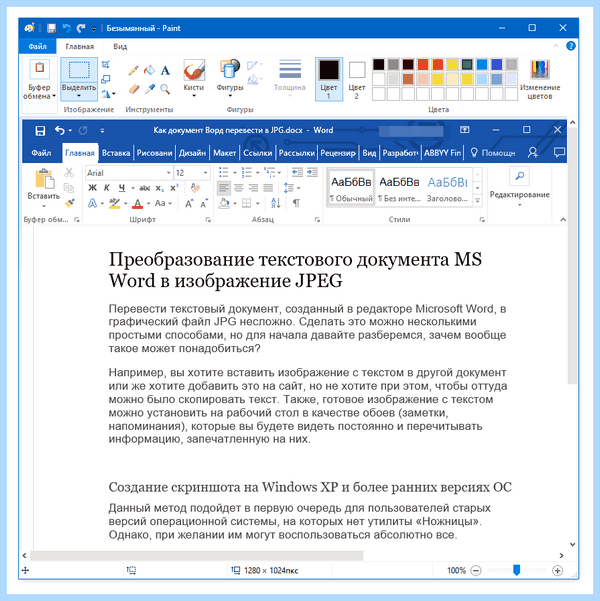Viewport: 600px width, 601px height.
Task: Select the Eraser tool in Paint
Action: pos(134,89)
